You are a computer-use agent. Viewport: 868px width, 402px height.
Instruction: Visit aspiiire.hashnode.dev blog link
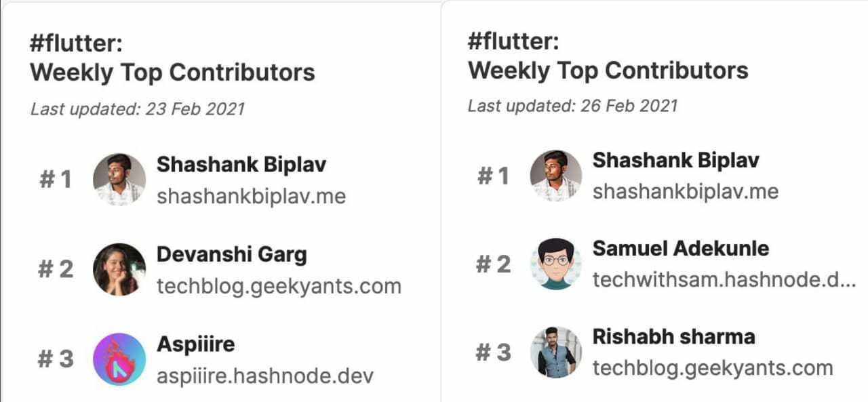click(x=264, y=376)
